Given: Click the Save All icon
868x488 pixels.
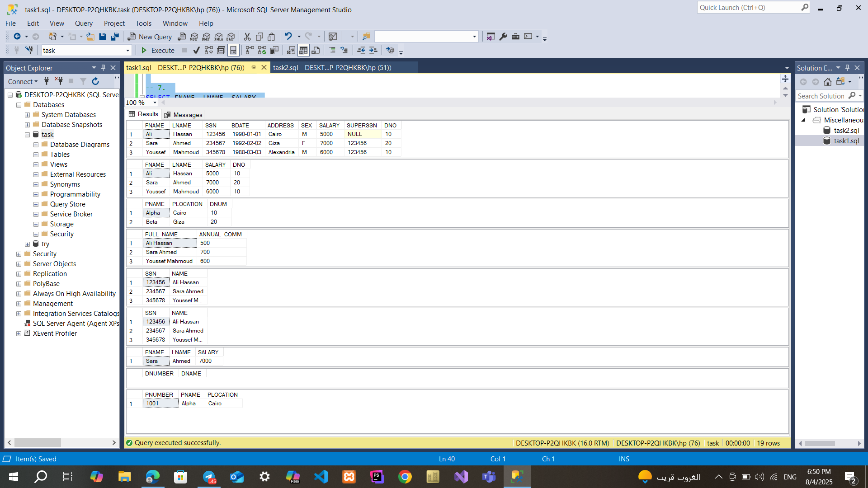Looking at the screenshot, I should 115,37.
